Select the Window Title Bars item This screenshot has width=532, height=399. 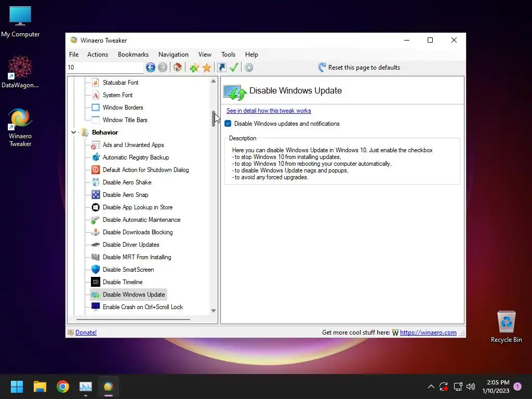[125, 120]
